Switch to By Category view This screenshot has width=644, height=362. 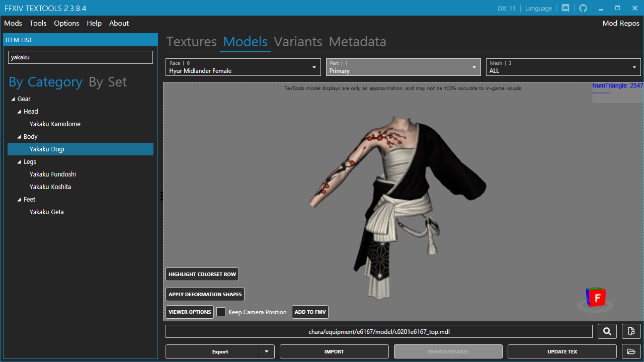tap(46, 82)
